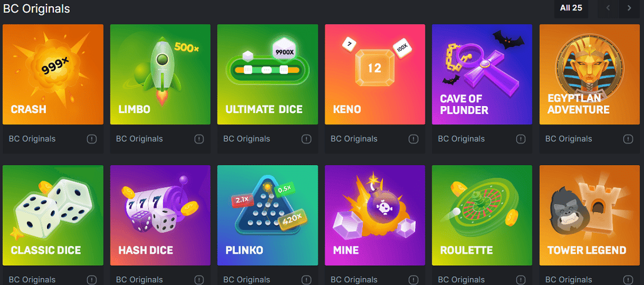
Task: Open the Roulette game tile
Action: click(x=482, y=216)
